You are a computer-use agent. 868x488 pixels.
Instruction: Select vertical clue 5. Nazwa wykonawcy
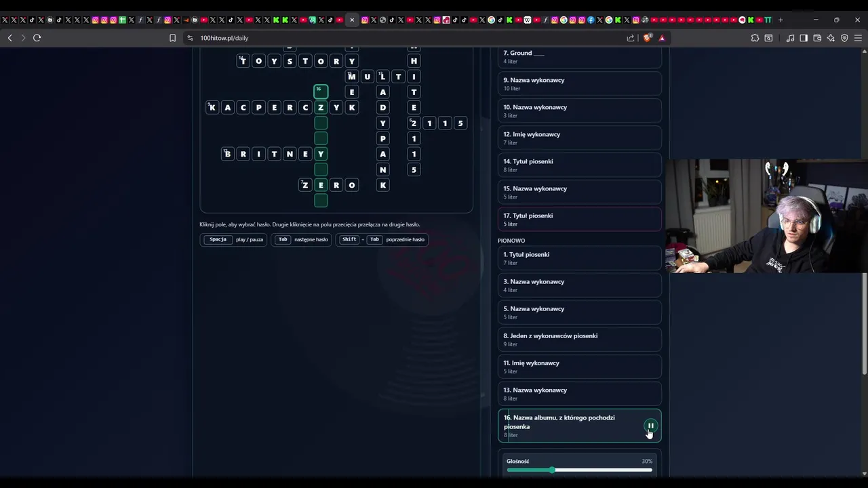tap(580, 312)
